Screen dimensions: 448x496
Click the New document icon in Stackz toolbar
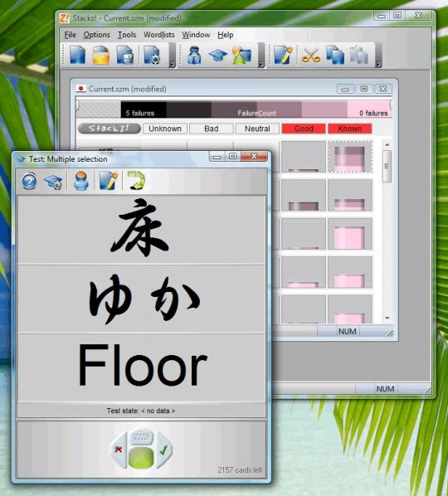(77, 55)
